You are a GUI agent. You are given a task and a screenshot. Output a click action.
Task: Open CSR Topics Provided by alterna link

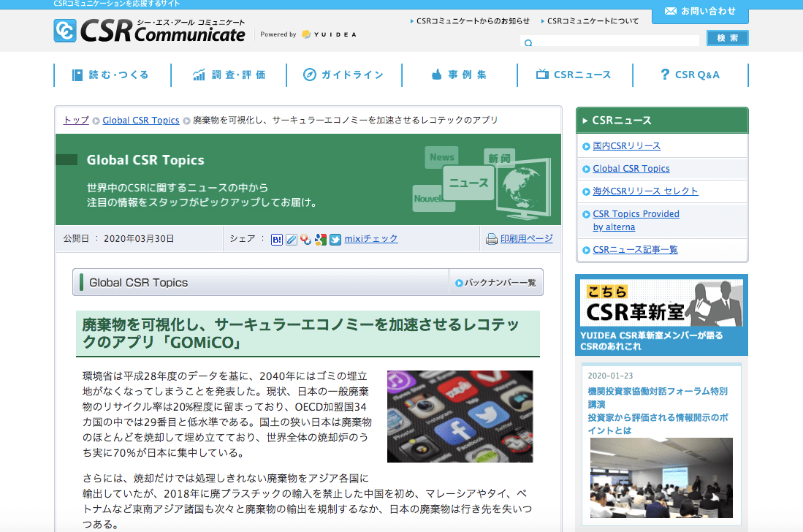click(636, 220)
